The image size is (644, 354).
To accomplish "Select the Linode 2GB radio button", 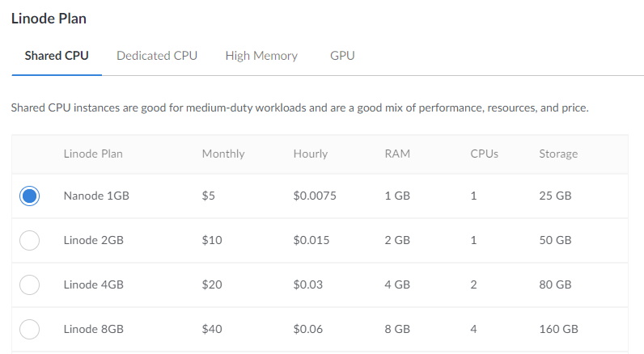I will 30,240.
